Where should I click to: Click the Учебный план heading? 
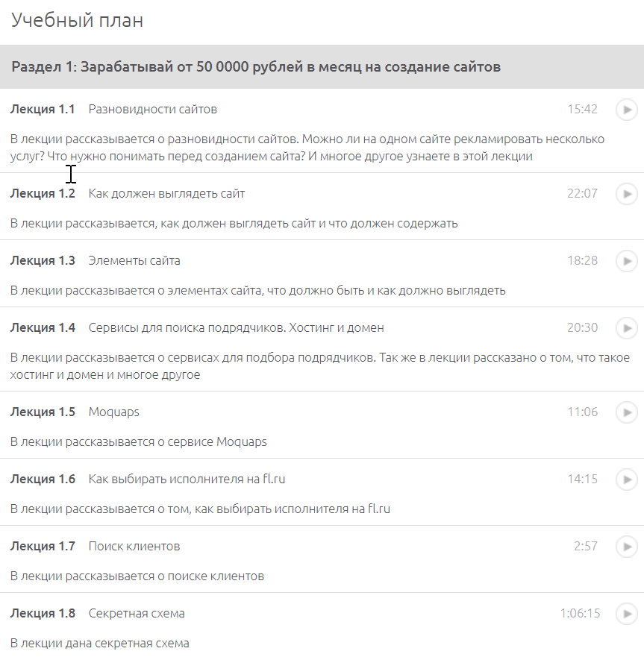[77, 20]
